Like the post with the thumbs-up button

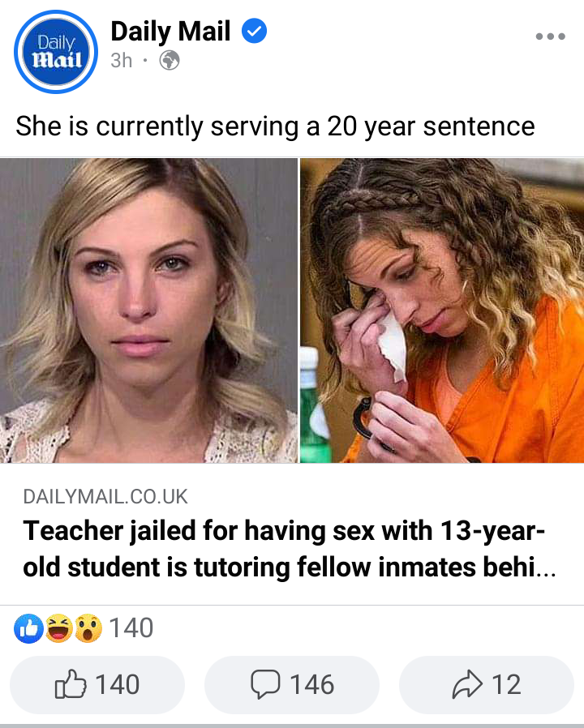[97, 685]
